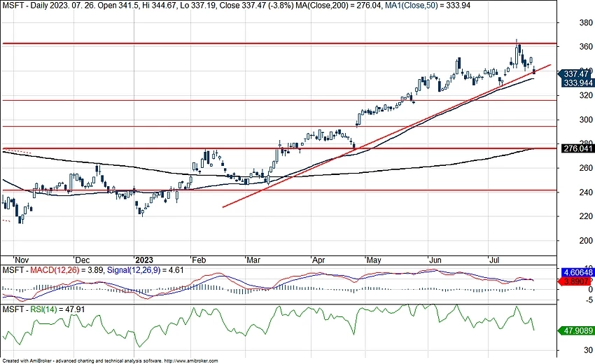
Task: Click the 360 price axis label
Action: coord(586,47)
